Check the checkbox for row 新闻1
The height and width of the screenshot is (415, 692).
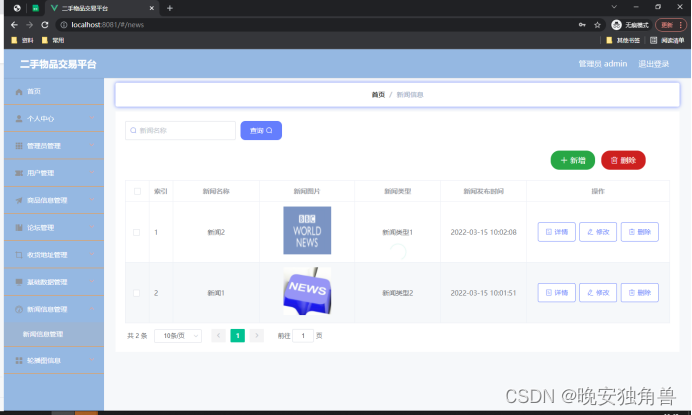coord(136,293)
